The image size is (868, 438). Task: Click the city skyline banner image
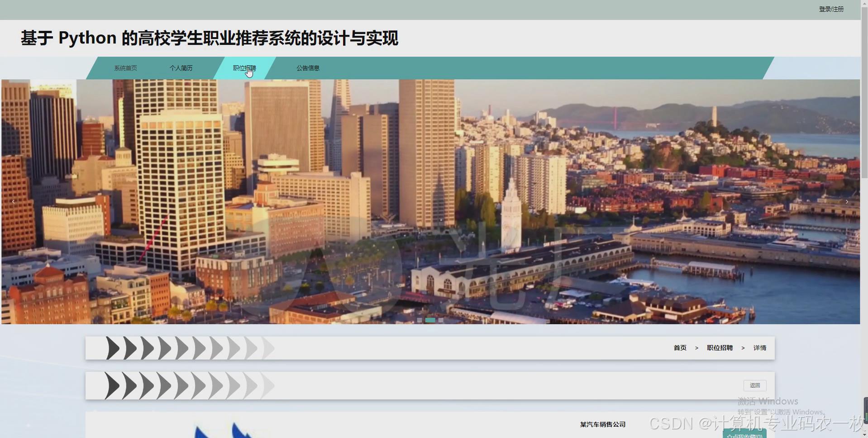[x=430, y=202]
